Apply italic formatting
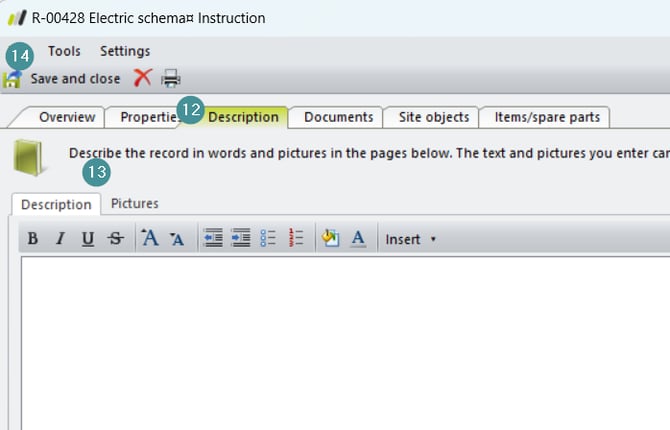This screenshot has height=430, width=670. 60,239
